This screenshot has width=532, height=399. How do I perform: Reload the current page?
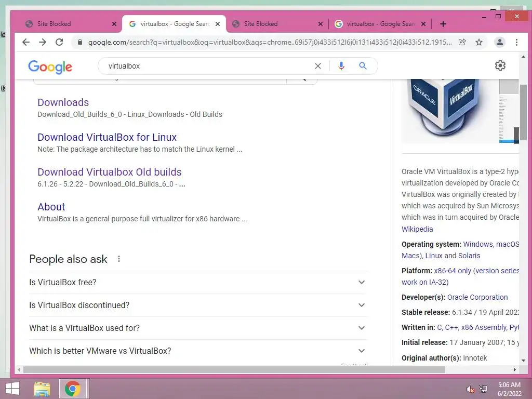point(59,42)
